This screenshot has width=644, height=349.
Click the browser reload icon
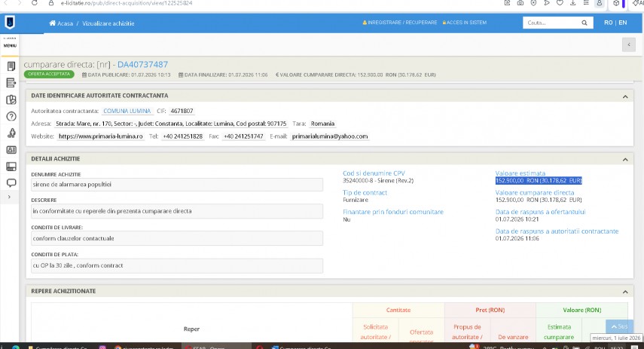(35, 3)
